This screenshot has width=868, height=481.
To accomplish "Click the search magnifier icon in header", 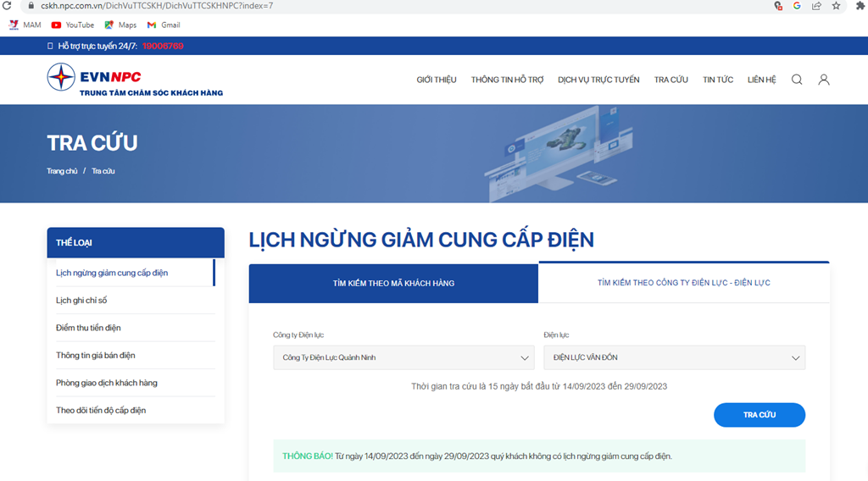I will (797, 80).
